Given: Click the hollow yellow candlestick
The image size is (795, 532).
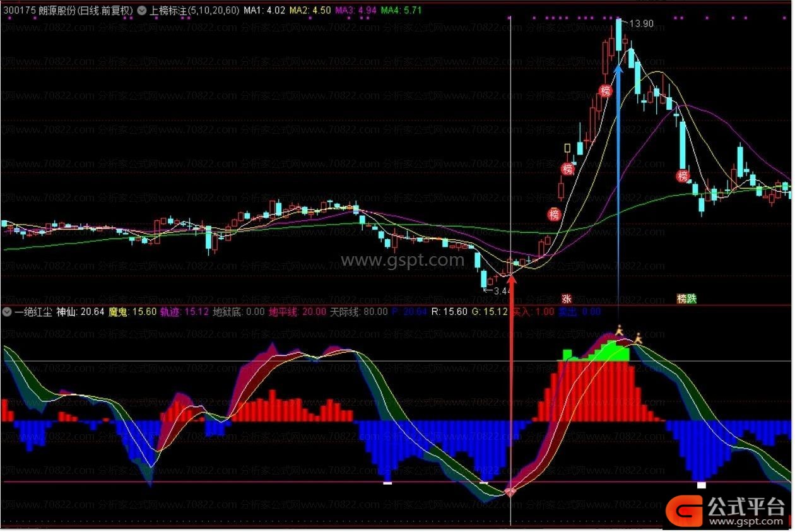Looking at the screenshot, I should 567,148.
